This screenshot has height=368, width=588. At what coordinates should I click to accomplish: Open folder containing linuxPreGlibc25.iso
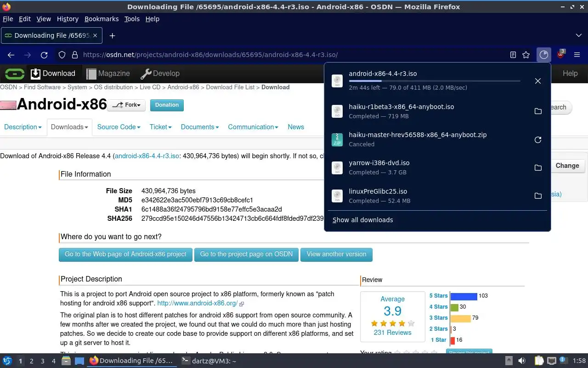[538, 196]
